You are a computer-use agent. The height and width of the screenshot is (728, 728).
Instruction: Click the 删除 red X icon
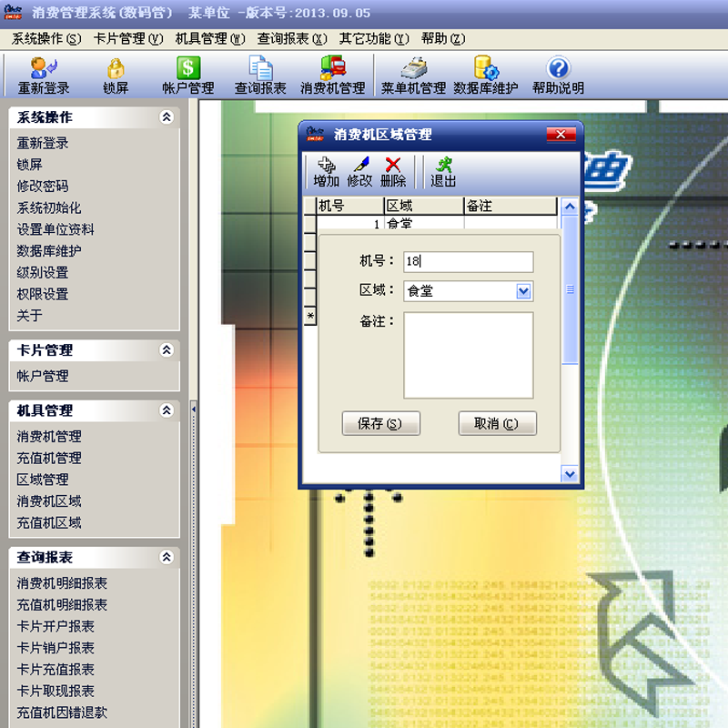point(393,167)
